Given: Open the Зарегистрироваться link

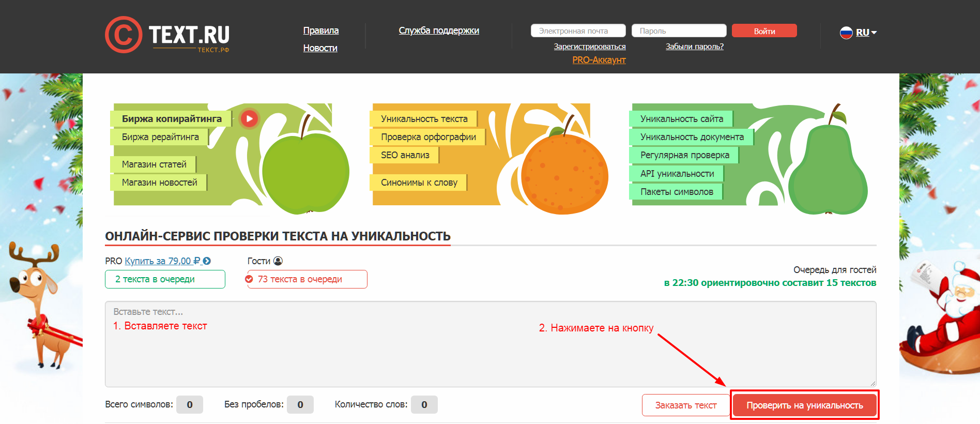Looking at the screenshot, I should [590, 47].
